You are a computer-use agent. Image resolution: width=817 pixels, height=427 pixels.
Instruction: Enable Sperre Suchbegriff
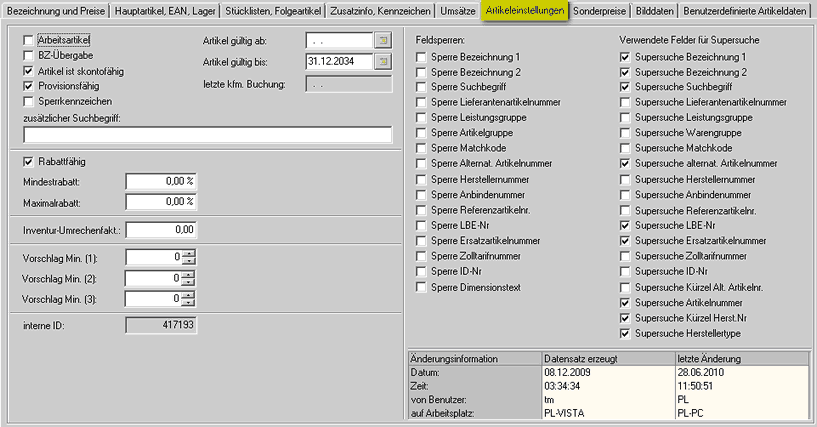[421, 87]
